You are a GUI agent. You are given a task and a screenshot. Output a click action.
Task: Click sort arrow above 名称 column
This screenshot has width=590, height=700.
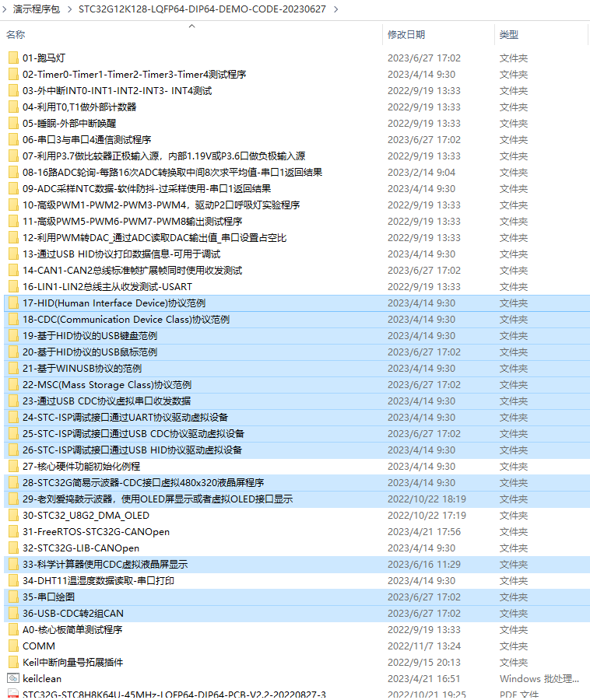point(192,26)
